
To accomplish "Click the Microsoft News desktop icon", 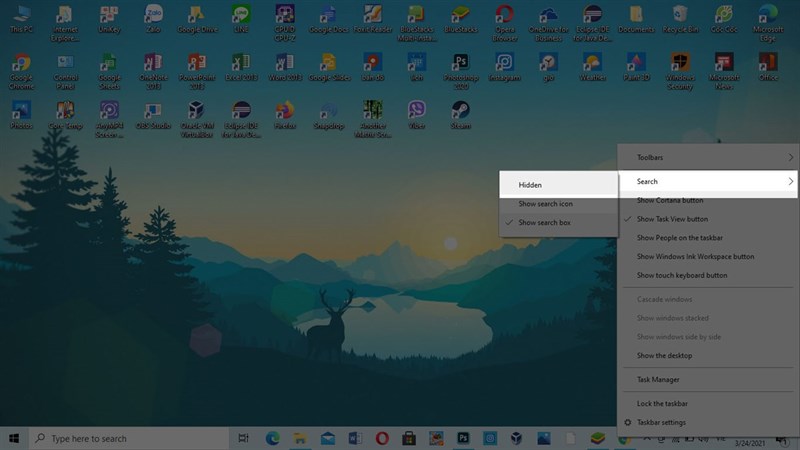I will 724,71.
